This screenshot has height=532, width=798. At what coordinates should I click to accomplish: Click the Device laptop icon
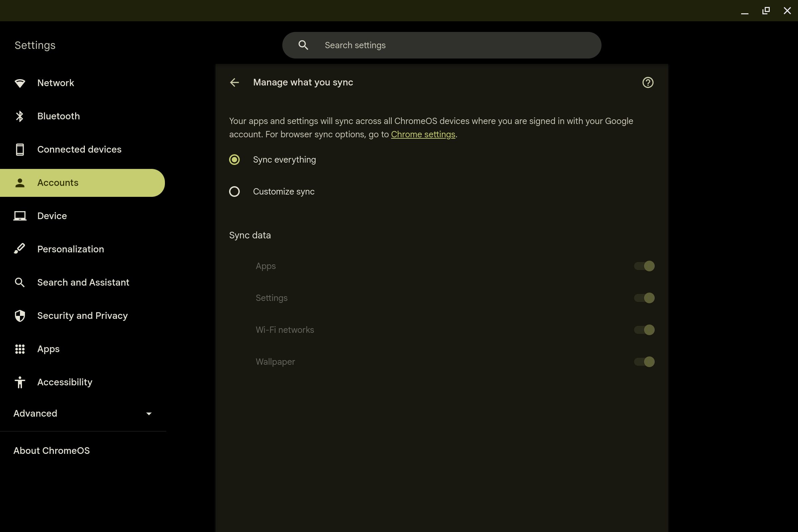(20, 216)
